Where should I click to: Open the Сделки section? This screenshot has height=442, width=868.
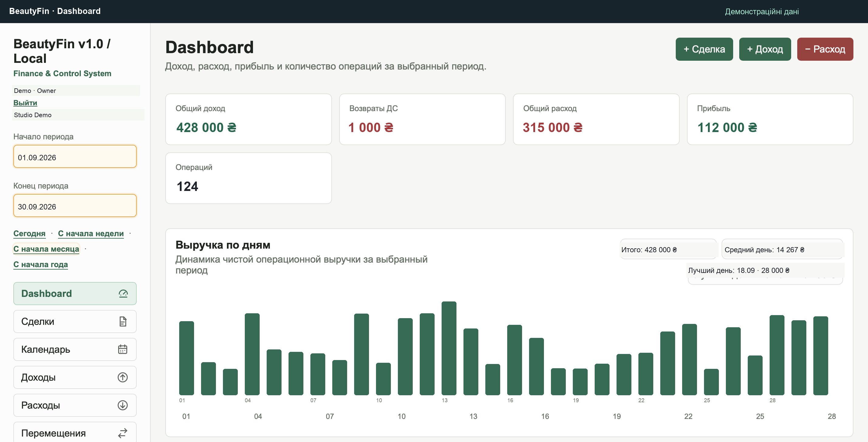pyautogui.click(x=75, y=321)
